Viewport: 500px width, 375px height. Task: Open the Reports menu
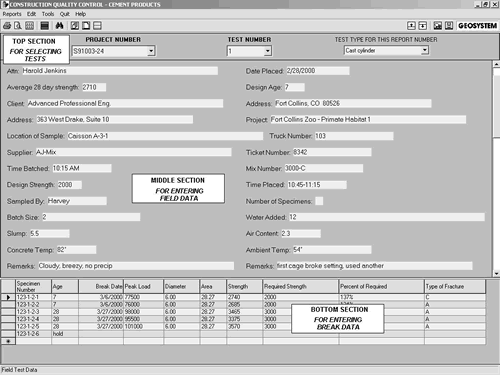tap(12, 14)
